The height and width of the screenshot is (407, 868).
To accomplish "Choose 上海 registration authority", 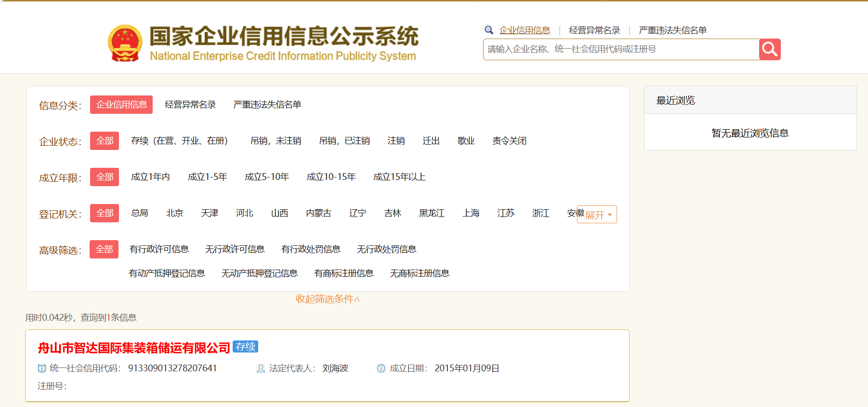I will [471, 213].
